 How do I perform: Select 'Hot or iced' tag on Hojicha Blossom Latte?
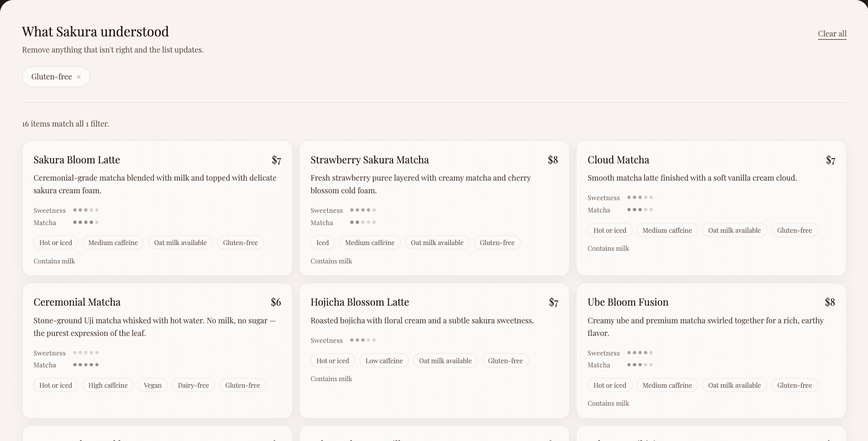point(333,361)
